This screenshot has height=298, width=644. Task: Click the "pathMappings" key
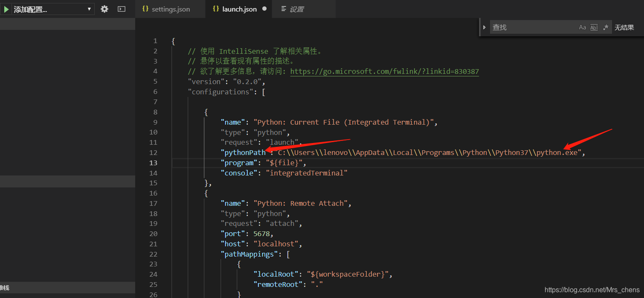coord(249,254)
